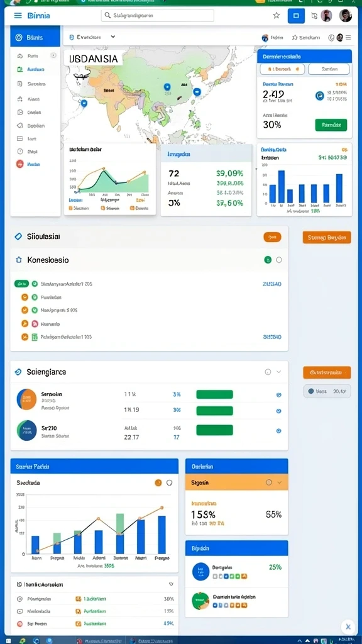
Task: Select the empty radio next to orange chart dot
Action: click(x=169, y=483)
